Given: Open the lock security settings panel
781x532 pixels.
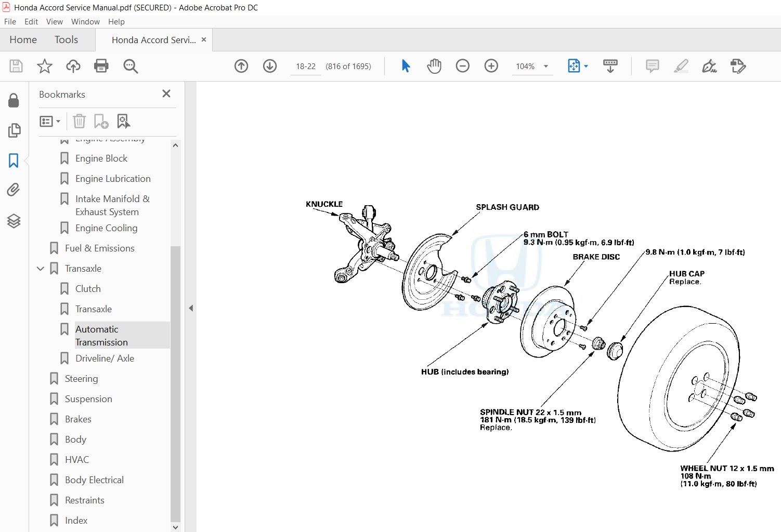Looking at the screenshot, I should tap(14, 100).
